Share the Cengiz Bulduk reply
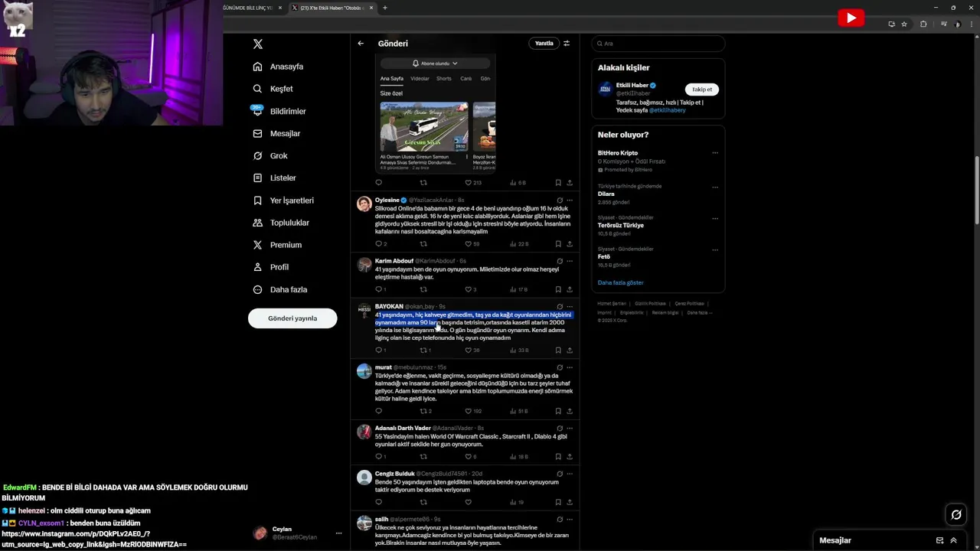 (570, 502)
